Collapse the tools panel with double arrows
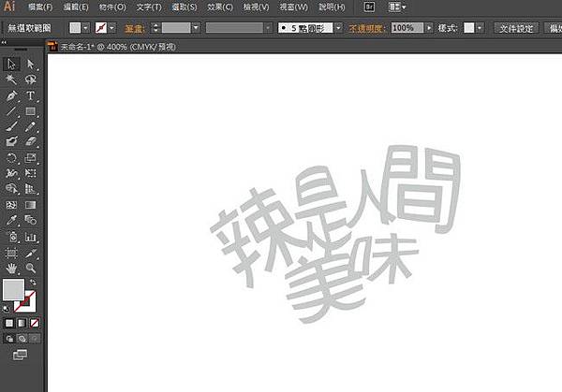The height and width of the screenshot is (392, 562). 4,42
